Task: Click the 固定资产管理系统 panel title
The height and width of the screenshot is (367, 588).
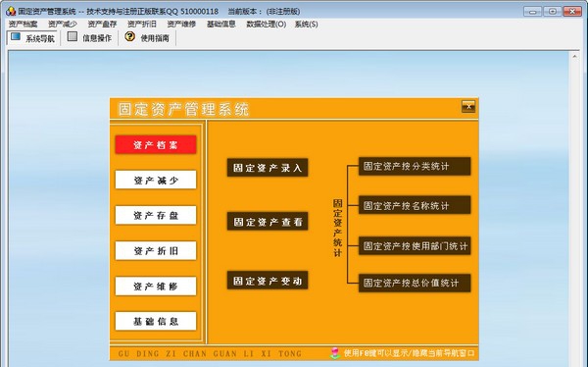Action: [183, 109]
